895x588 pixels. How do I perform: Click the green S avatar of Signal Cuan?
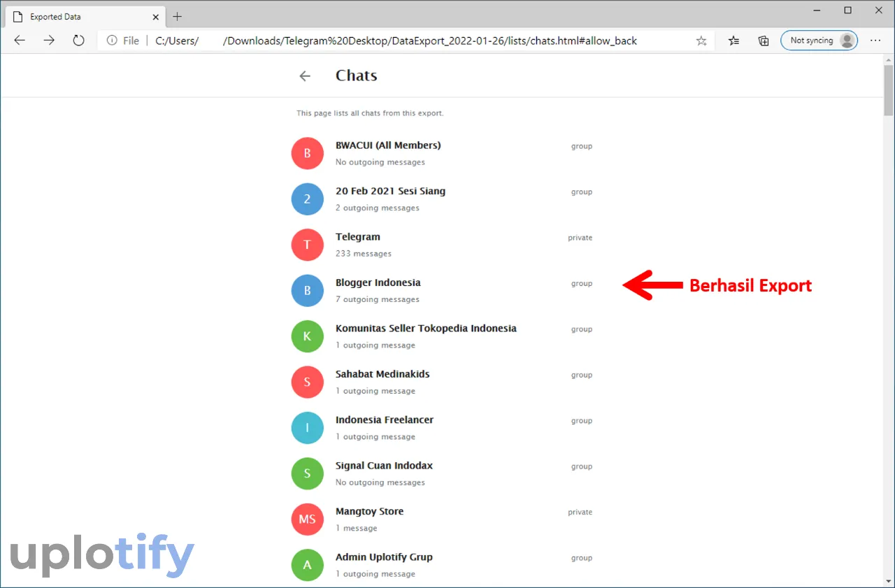click(307, 473)
